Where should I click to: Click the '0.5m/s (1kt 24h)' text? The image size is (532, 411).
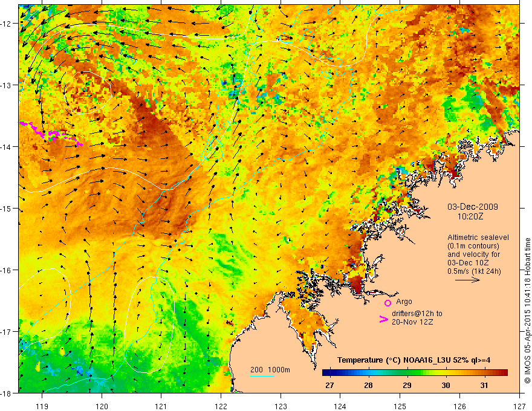coord(474,271)
